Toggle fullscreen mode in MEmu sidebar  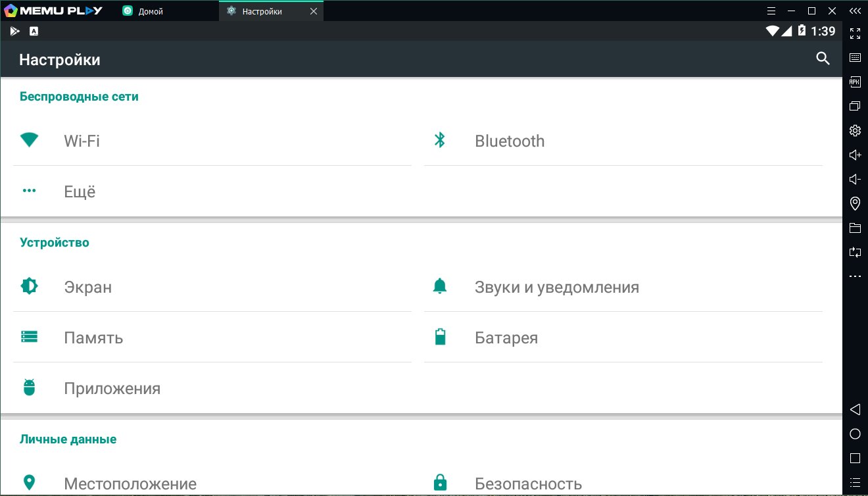pos(855,34)
